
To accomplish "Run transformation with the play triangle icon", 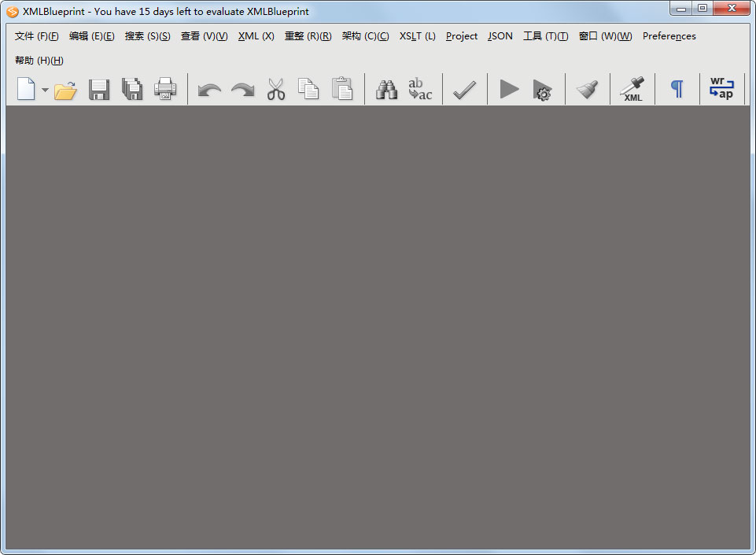I will tap(509, 89).
